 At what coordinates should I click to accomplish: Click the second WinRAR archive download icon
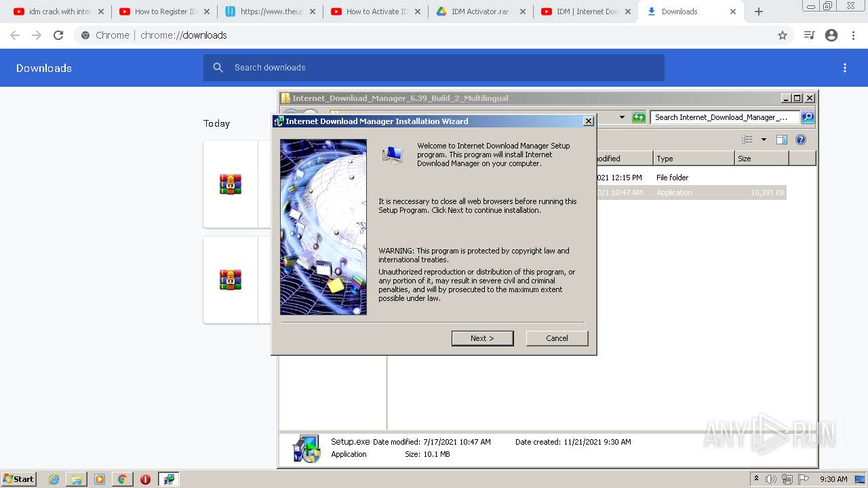coord(231,280)
